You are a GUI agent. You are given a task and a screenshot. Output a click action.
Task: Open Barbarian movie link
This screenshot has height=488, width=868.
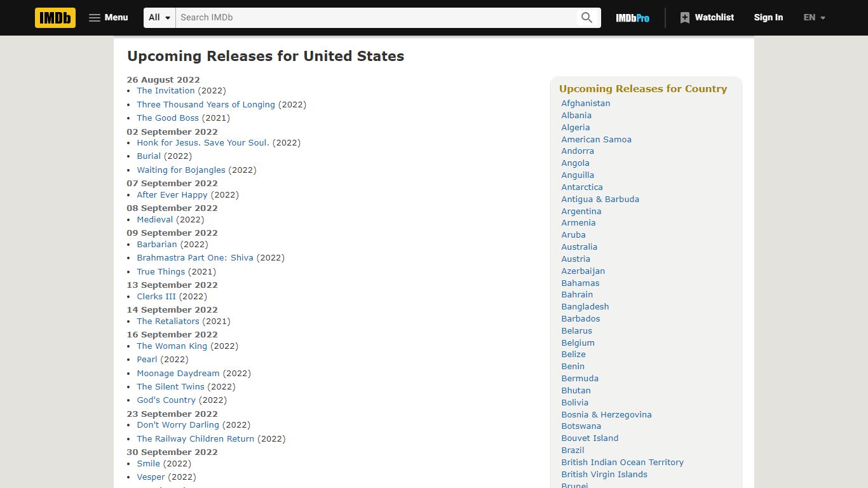point(157,245)
